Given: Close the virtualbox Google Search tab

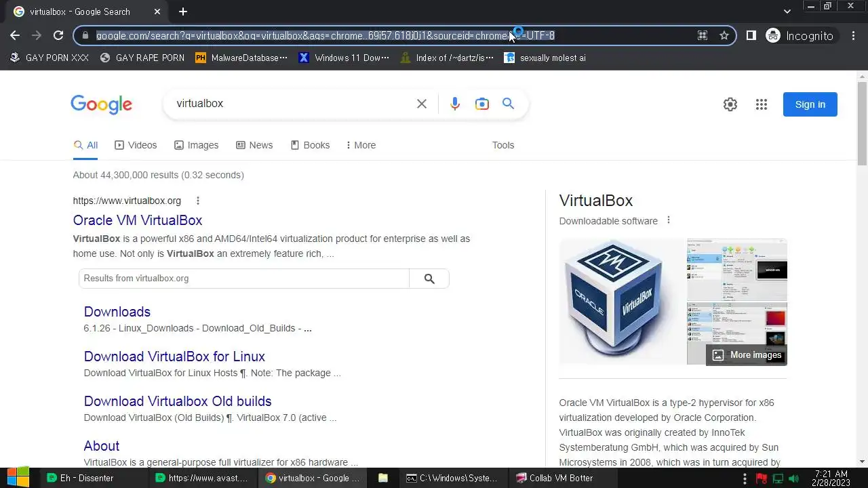Looking at the screenshot, I should coord(157,12).
